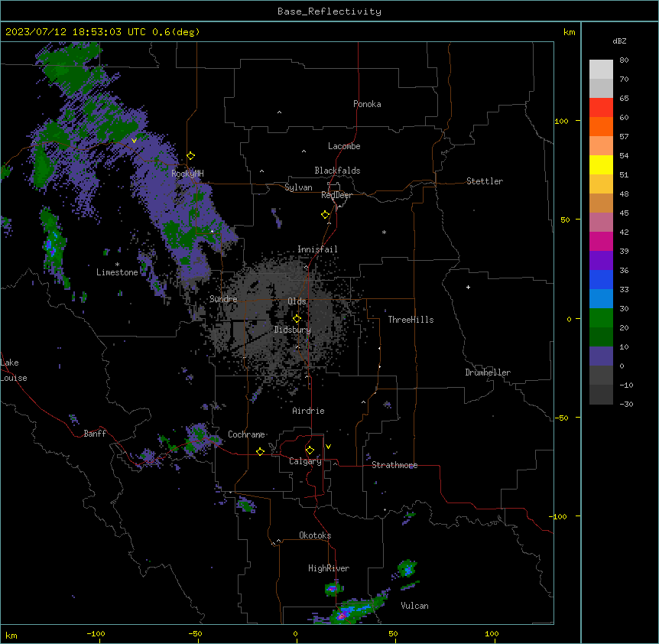The height and width of the screenshot is (644, 659).
Task: Click the Lake Louise label
Action: tap(14, 370)
